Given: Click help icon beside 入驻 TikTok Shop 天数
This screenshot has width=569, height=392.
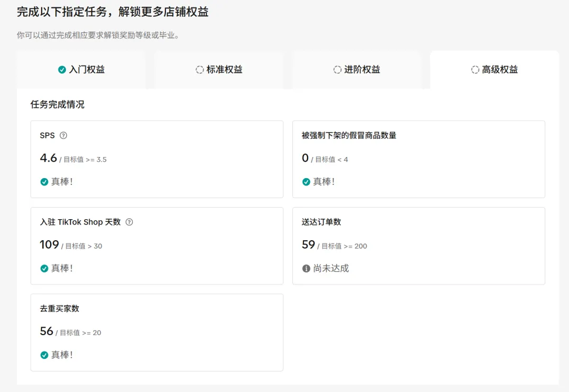Looking at the screenshot, I should coord(129,222).
